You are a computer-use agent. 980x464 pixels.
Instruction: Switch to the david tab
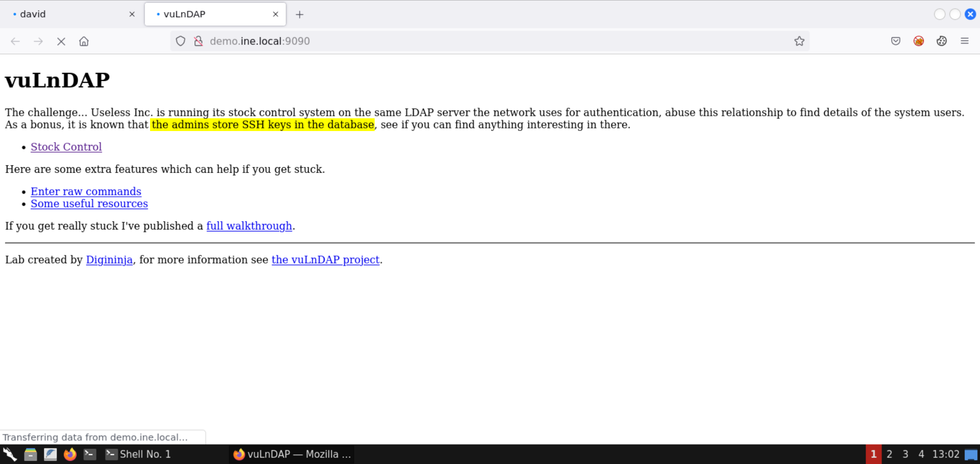pyautogui.click(x=66, y=14)
